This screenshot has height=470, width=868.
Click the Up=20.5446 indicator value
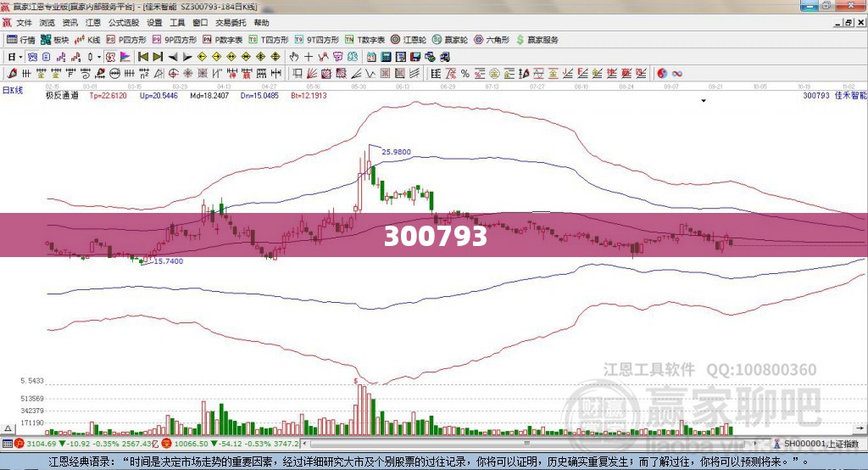tap(159, 95)
